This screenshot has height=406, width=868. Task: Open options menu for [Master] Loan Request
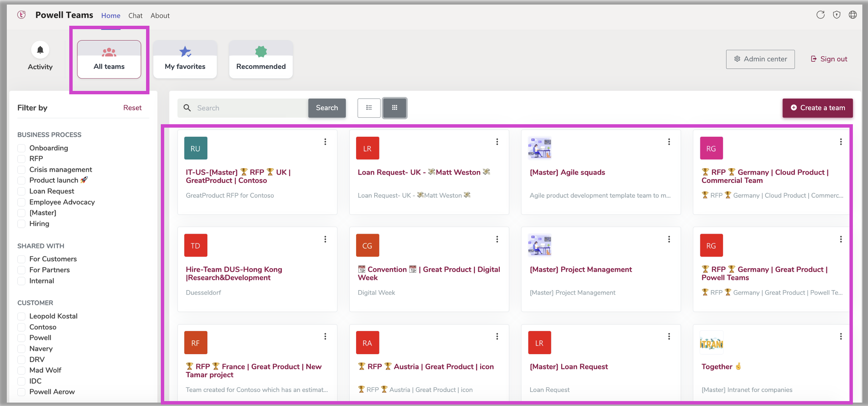click(x=669, y=336)
